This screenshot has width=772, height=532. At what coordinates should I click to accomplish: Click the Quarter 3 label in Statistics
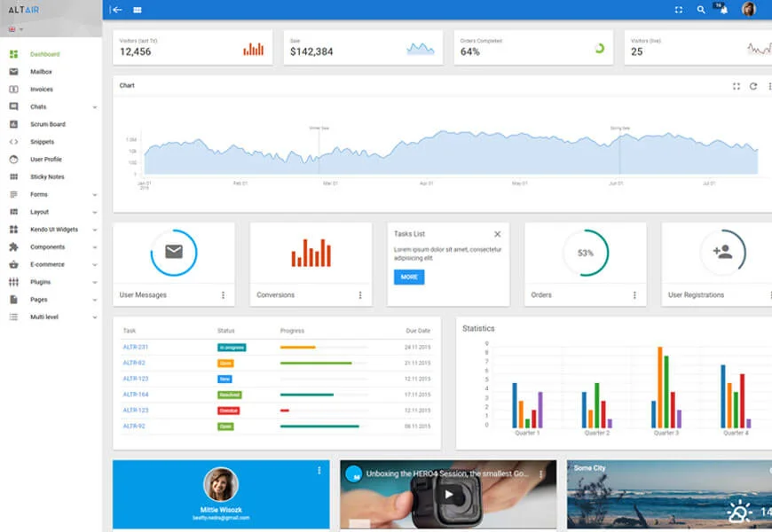(x=666, y=433)
